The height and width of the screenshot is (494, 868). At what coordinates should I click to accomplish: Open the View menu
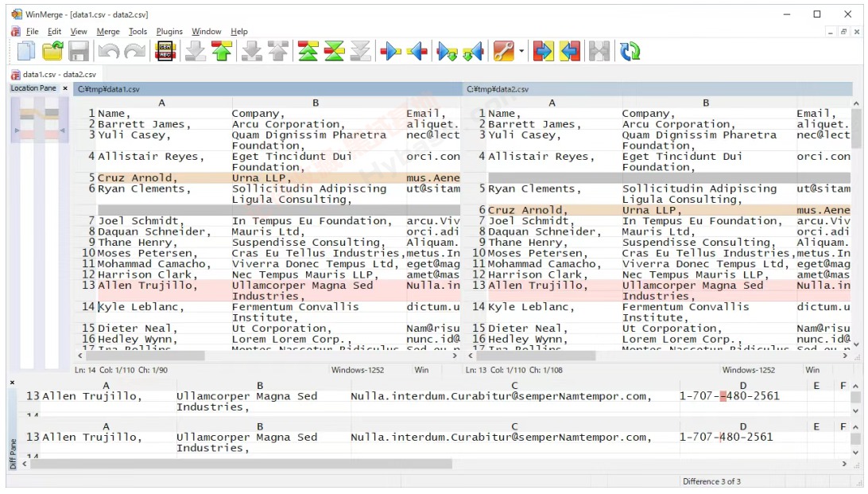[x=78, y=32]
